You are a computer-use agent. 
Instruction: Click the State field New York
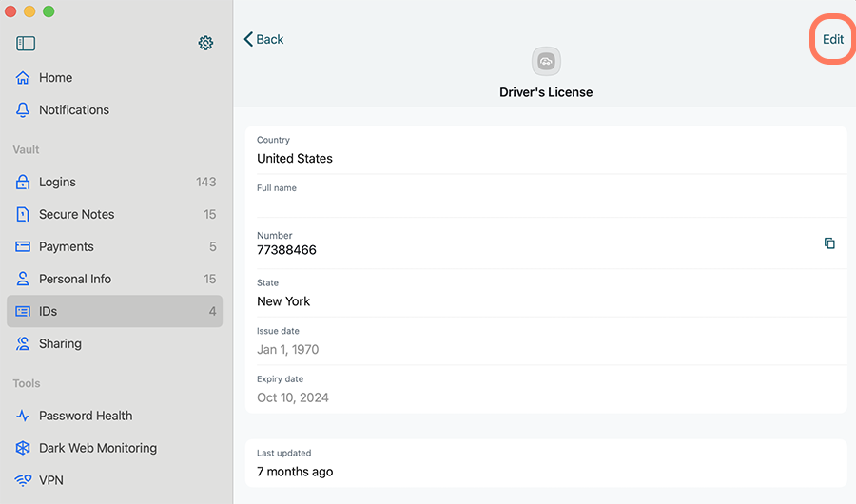tap(546, 293)
